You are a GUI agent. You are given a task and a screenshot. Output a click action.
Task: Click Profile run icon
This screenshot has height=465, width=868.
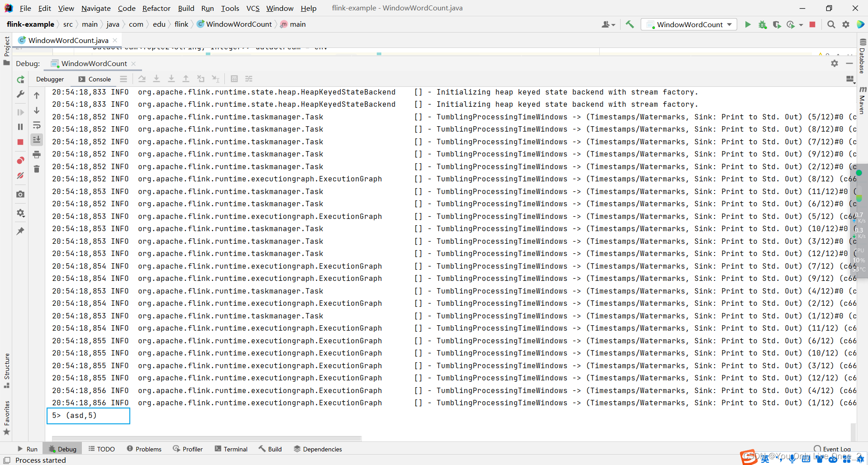coord(791,24)
